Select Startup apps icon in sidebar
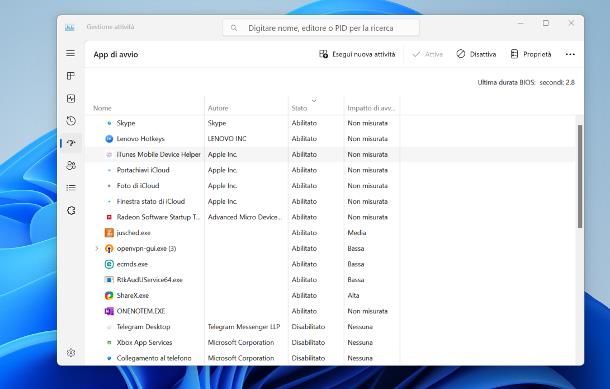 tap(71, 143)
